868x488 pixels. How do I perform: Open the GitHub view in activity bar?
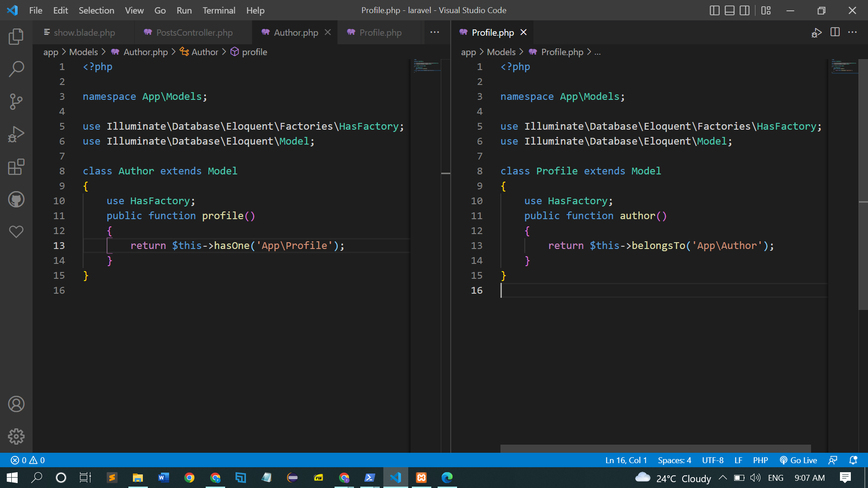16,199
